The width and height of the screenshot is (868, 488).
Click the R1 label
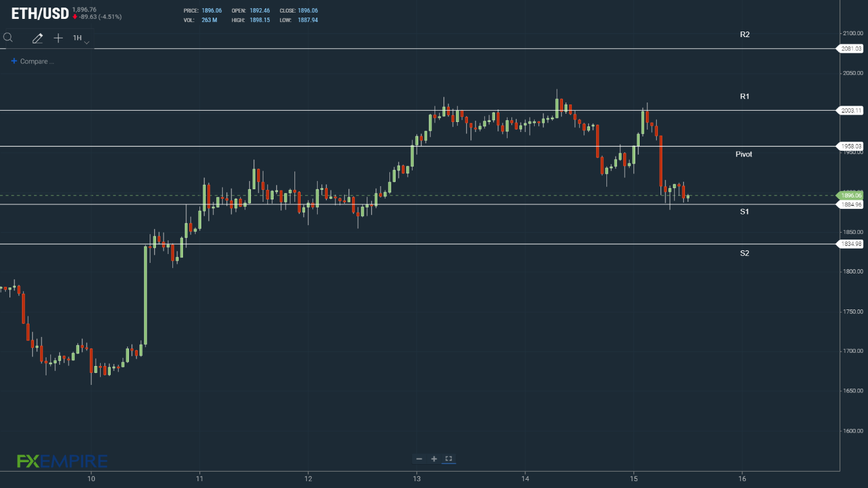(745, 96)
